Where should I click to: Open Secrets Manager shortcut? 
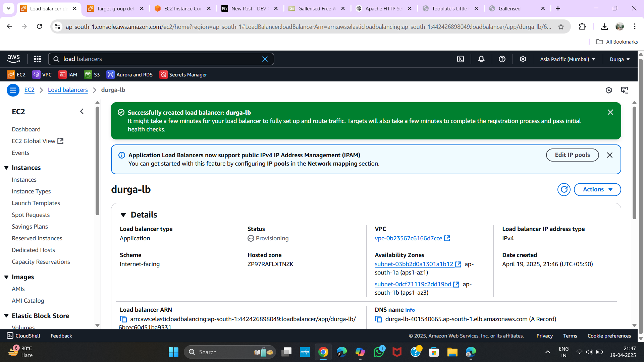(183, 75)
